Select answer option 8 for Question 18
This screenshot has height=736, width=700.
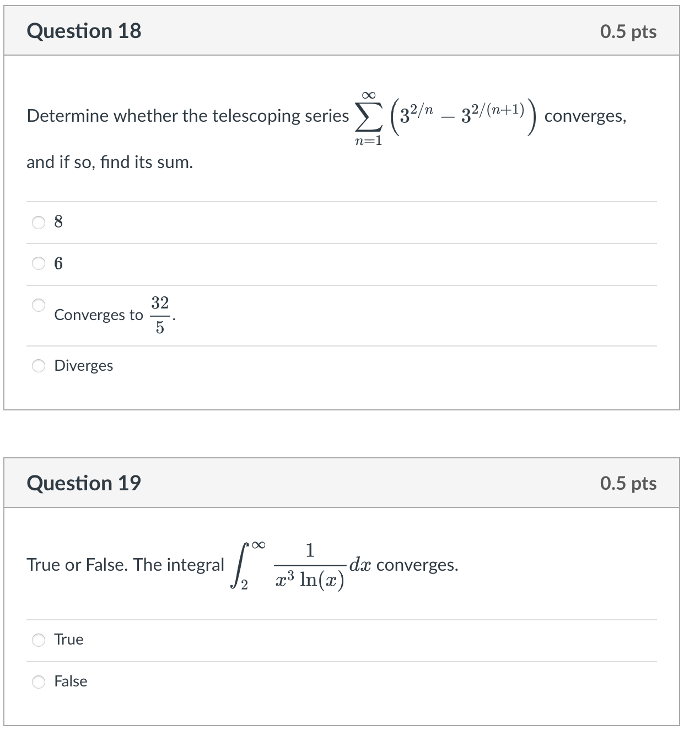click(39, 222)
